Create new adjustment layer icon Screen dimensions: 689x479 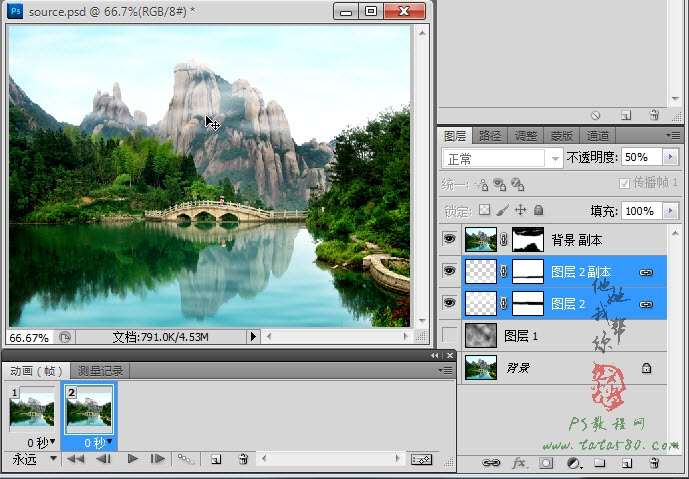pyautogui.click(x=573, y=464)
